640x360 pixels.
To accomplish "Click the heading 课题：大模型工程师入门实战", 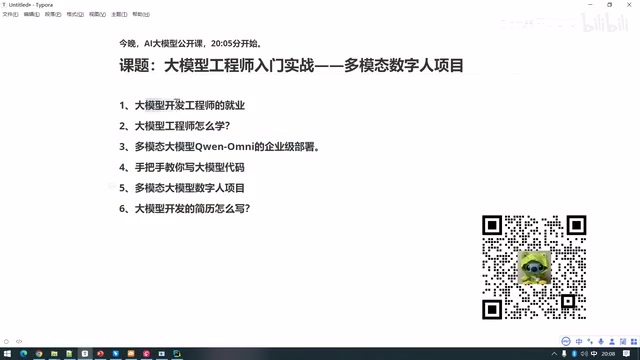I will point(291,65).
